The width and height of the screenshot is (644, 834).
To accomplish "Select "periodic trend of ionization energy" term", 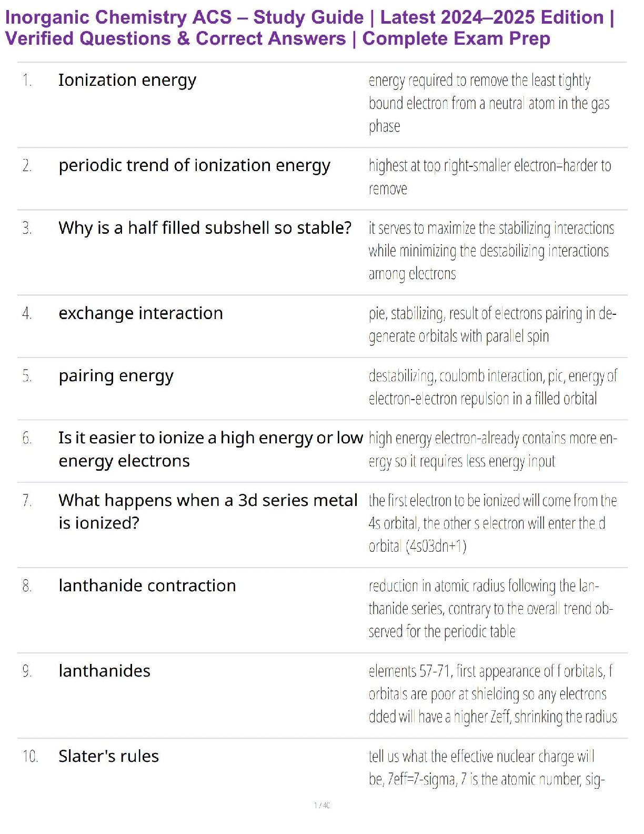I will 194,165.
